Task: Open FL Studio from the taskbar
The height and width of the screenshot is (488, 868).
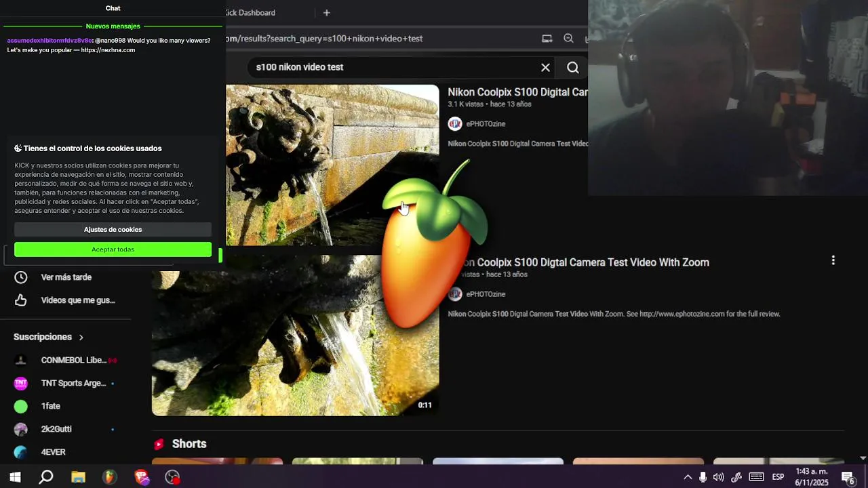Action: click(x=109, y=477)
